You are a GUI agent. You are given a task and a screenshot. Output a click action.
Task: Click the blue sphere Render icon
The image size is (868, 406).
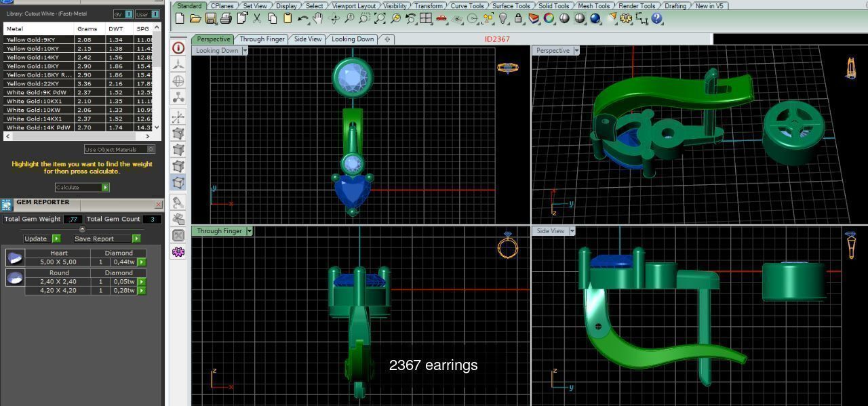coord(595,18)
